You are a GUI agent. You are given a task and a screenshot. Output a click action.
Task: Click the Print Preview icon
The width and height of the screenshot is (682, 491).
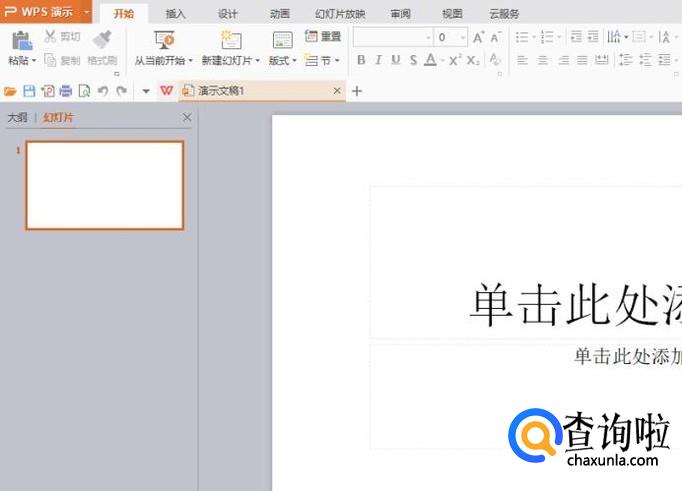tap(84, 91)
